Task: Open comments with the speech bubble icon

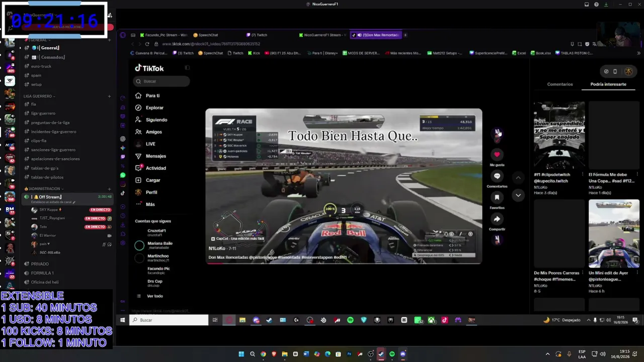Action: [x=497, y=176]
